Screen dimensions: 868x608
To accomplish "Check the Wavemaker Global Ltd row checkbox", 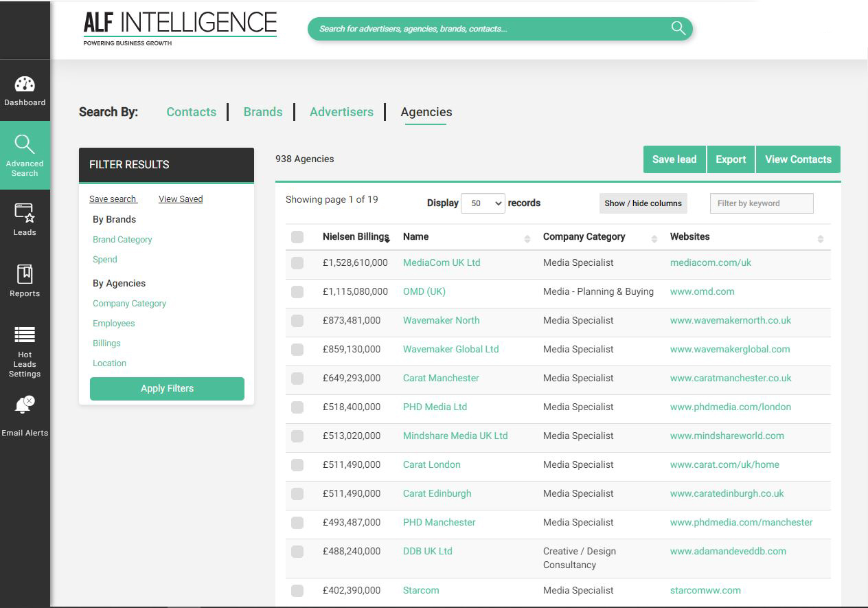I will click(297, 350).
